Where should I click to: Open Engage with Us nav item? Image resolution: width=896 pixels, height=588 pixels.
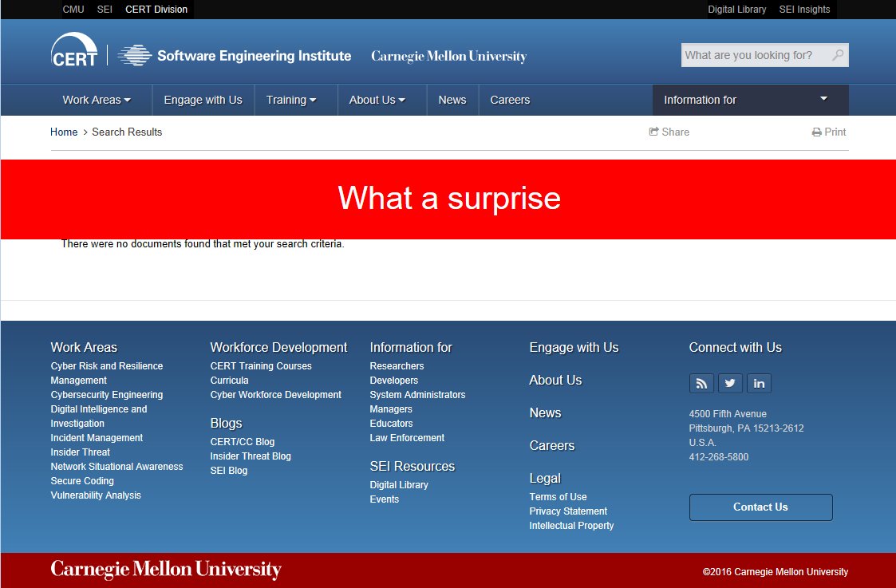click(x=203, y=100)
